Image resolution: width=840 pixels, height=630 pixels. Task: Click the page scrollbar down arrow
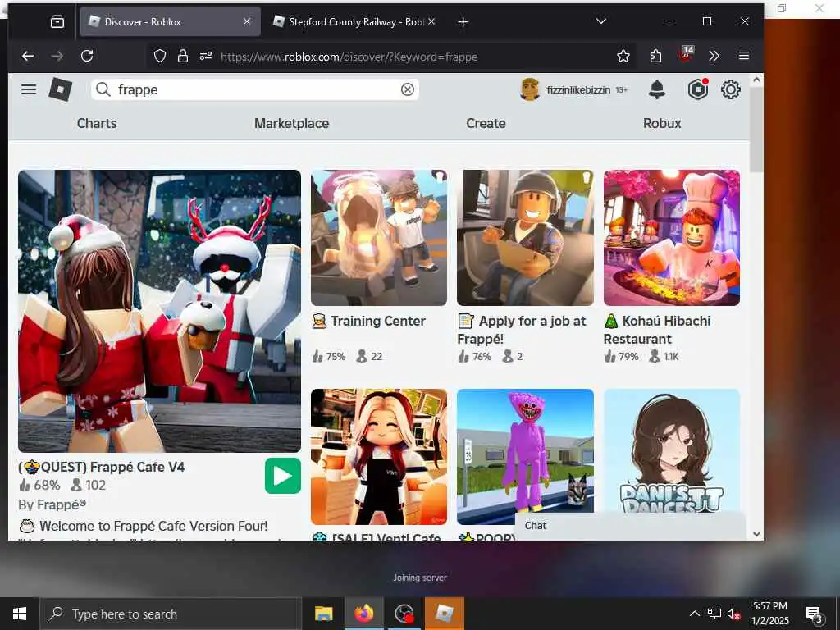(756, 534)
